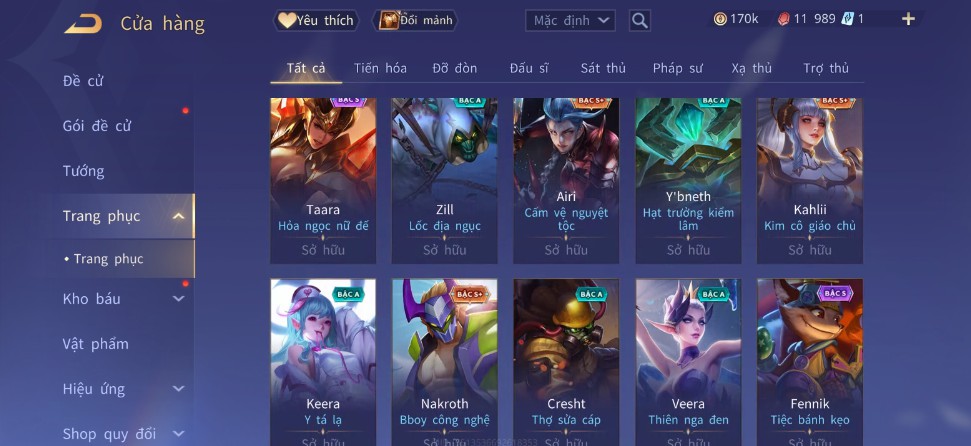Switch to the Pháp sư tab
The height and width of the screenshot is (446, 971).
point(677,68)
